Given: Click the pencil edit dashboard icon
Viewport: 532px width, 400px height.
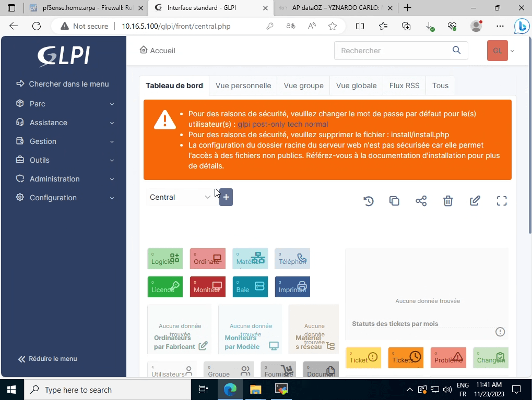Looking at the screenshot, I should click(x=475, y=201).
